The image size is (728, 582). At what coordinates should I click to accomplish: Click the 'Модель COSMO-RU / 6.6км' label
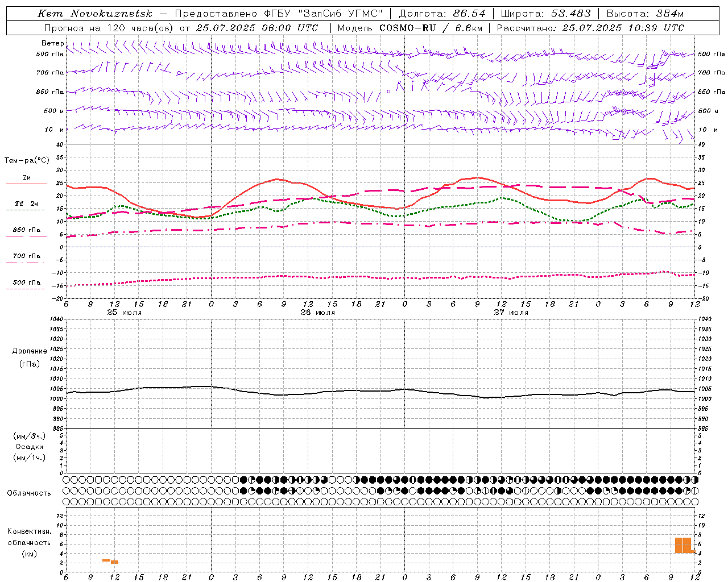410,28
